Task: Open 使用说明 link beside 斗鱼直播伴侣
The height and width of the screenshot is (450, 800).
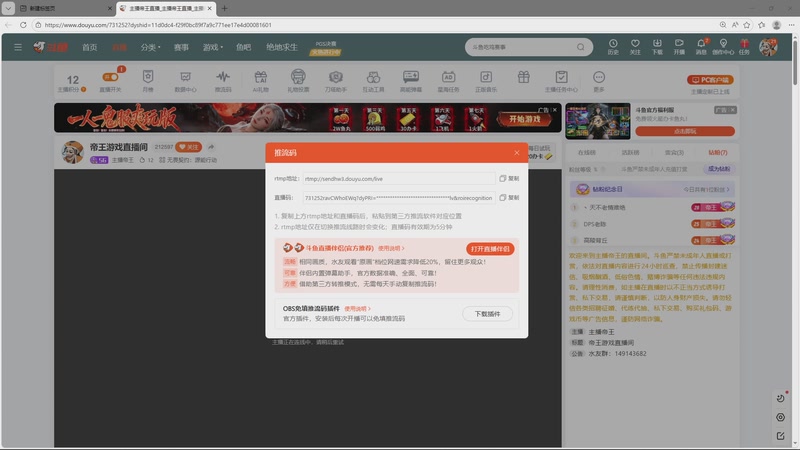Action: coord(391,248)
